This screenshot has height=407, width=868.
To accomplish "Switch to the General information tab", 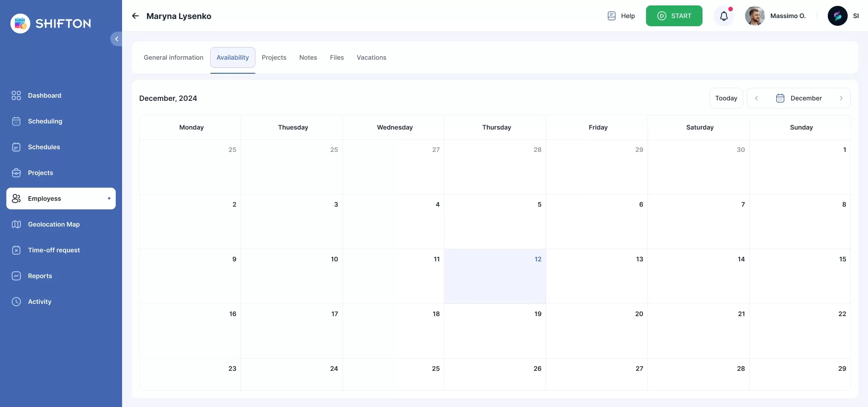I will (173, 57).
